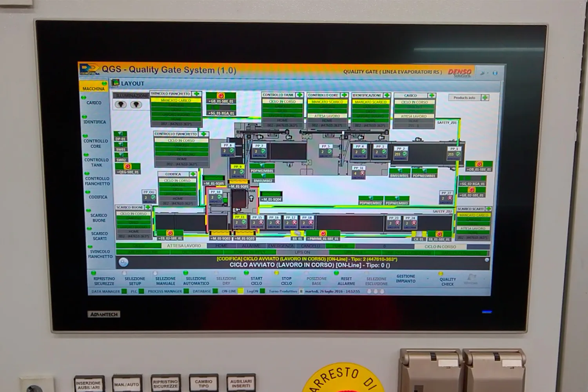Screen dimensions: 588x392
Task: Click the LAYOUT header icon
Action: (x=115, y=83)
